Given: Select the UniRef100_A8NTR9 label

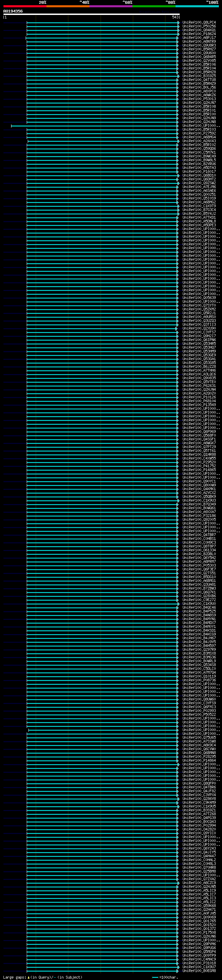Looking at the screenshot, I should tap(199, 41).
